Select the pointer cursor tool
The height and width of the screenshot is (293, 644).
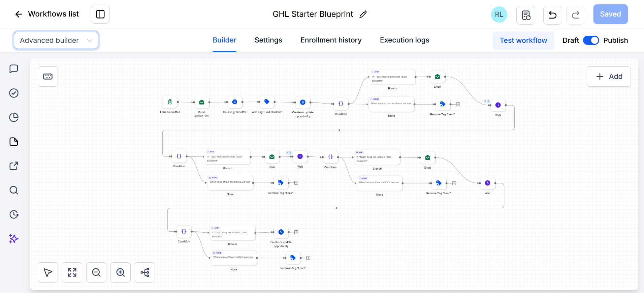(48, 272)
